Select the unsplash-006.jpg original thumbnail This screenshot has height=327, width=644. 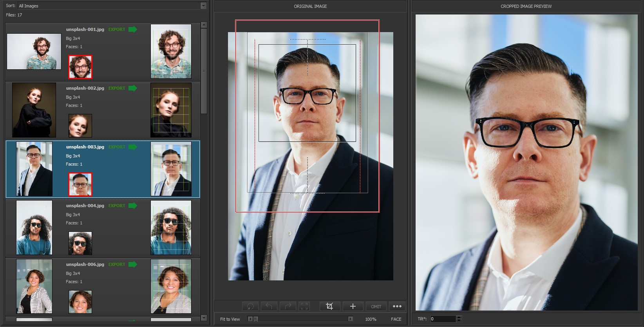coord(34,286)
